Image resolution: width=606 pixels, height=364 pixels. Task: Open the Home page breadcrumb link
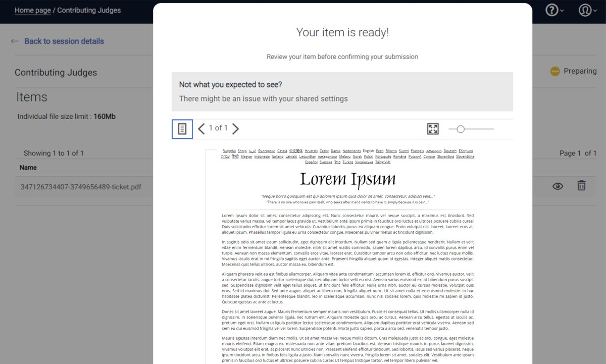[x=33, y=10]
